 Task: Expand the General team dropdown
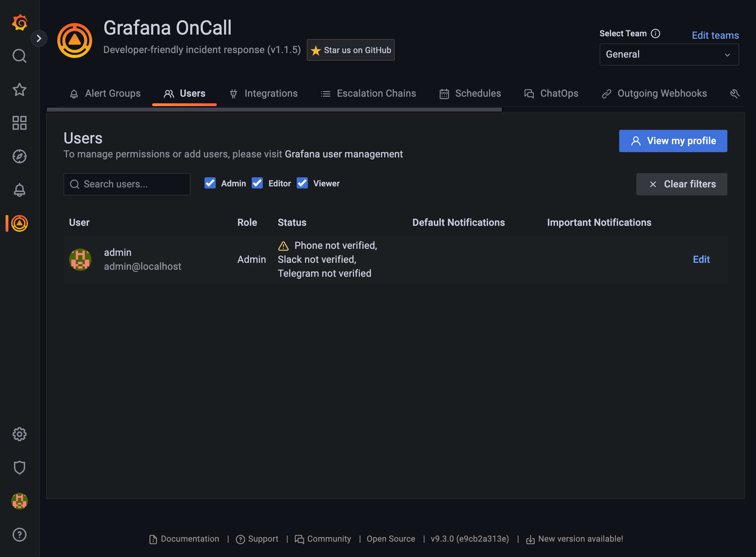[x=669, y=54]
